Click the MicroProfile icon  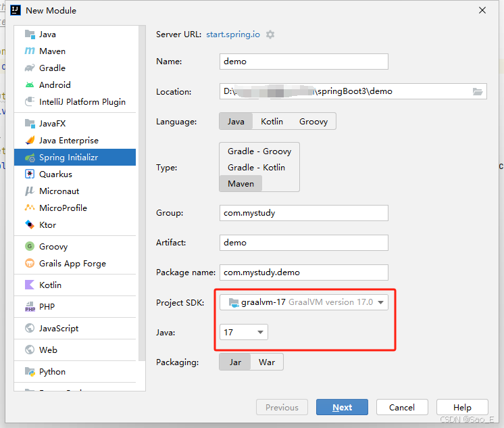30,208
